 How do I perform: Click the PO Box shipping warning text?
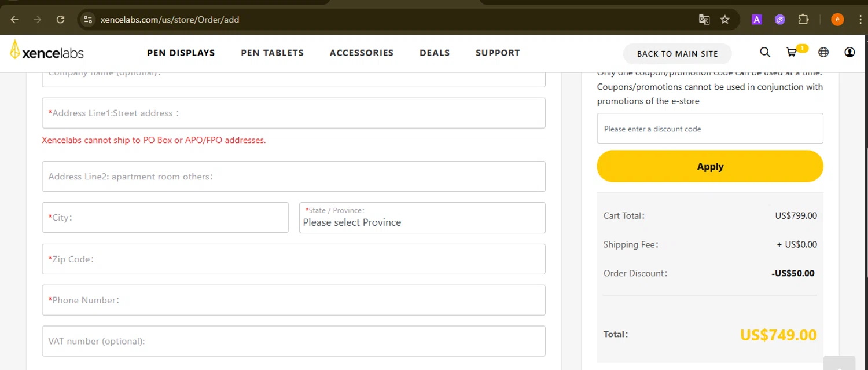[154, 140]
